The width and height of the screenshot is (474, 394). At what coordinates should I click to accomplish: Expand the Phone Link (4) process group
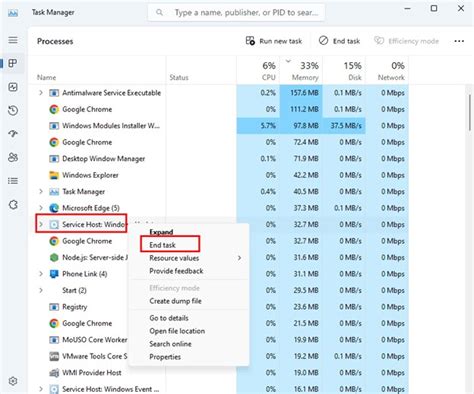pyautogui.click(x=41, y=274)
